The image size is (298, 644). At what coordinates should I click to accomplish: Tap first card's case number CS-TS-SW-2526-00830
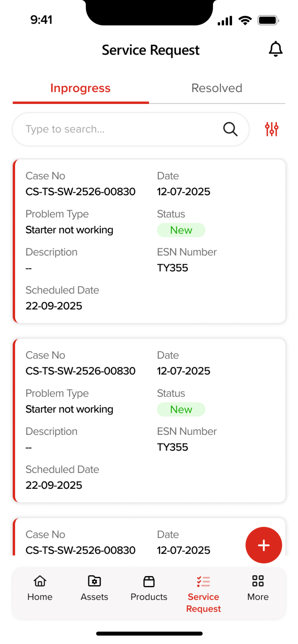(80, 192)
